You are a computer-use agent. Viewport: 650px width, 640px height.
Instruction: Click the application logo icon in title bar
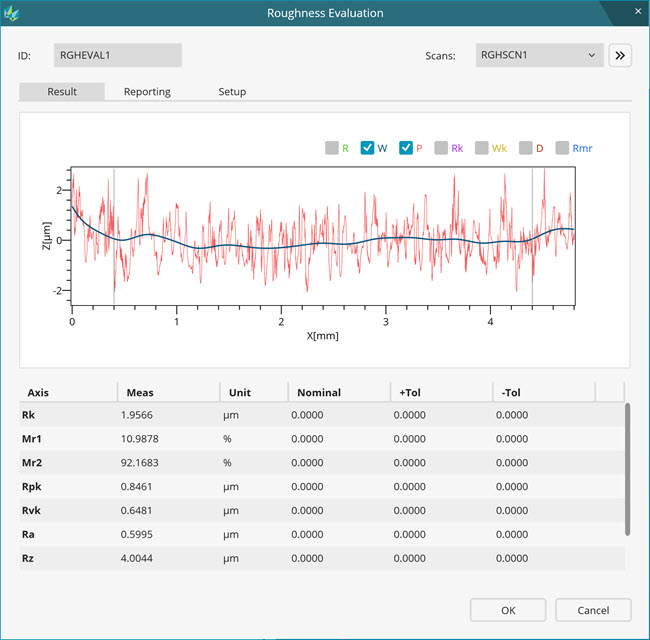(x=13, y=13)
